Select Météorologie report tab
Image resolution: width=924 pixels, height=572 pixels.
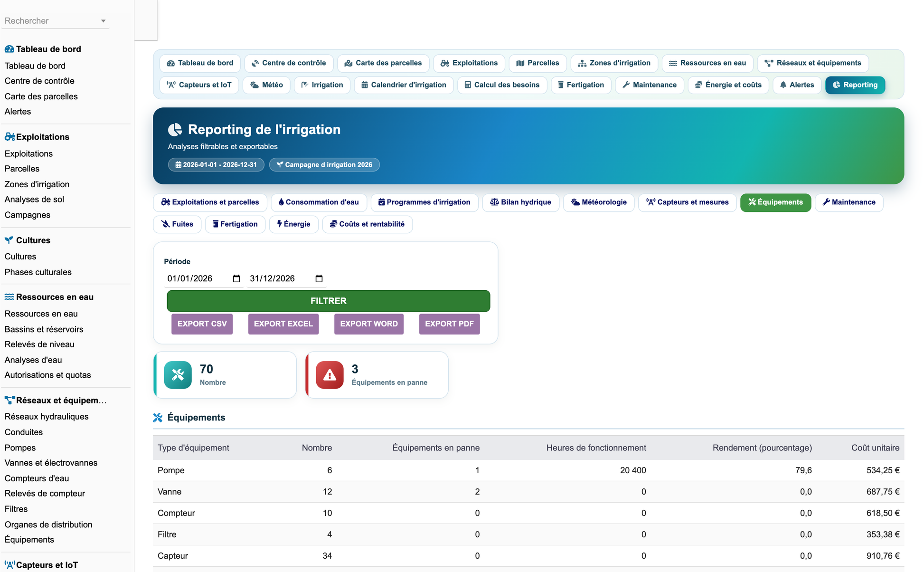599,202
